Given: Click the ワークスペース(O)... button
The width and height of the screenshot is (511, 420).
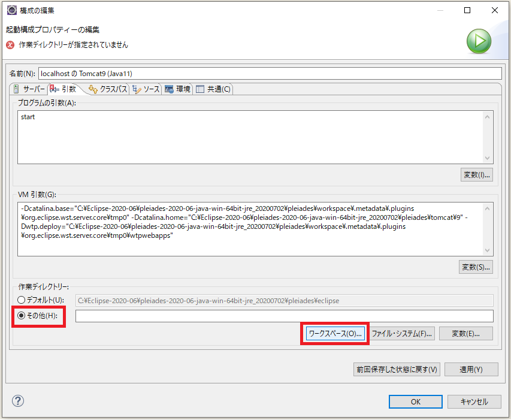Looking at the screenshot, I should click(x=335, y=334).
